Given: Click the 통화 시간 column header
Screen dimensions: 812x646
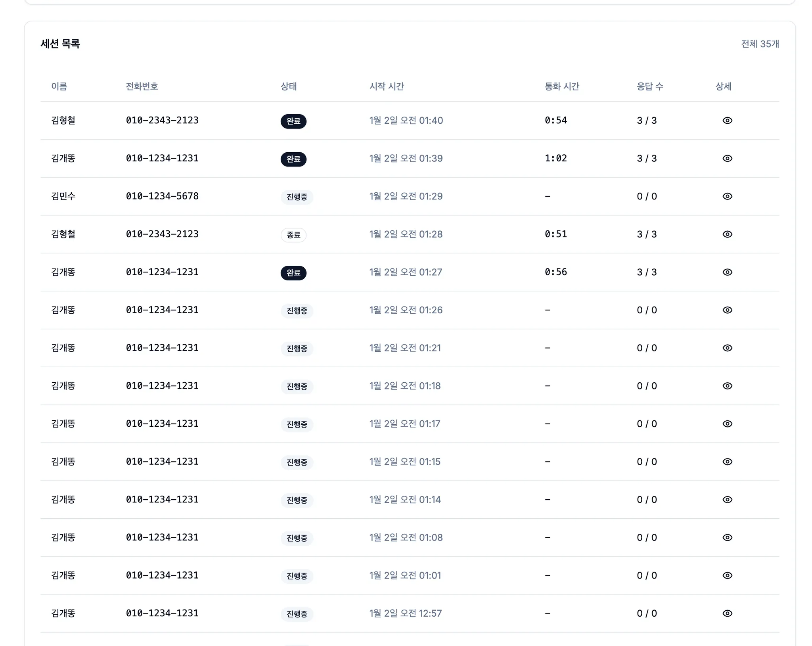Looking at the screenshot, I should (561, 86).
